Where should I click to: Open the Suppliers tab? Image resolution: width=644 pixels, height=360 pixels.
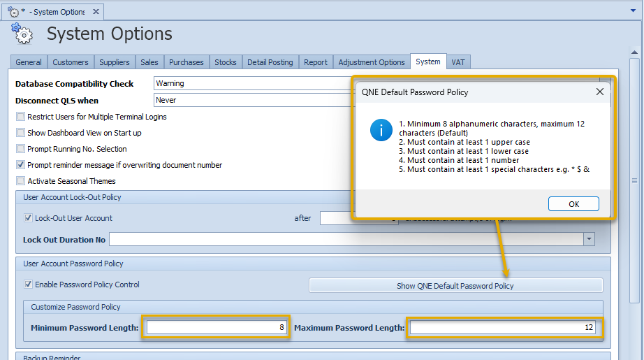click(x=114, y=62)
